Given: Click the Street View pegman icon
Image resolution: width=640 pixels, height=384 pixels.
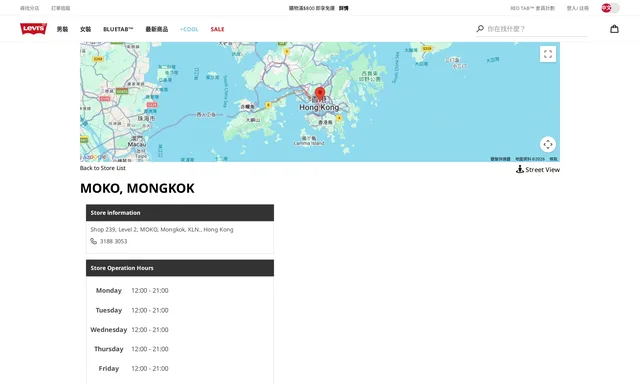Looking at the screenshot, I should coord(520,169).
